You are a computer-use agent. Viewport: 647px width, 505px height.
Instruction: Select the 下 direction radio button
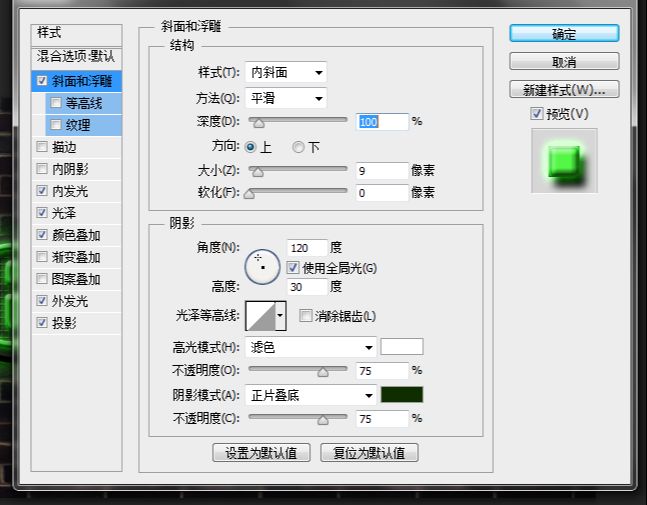pyautogui.click(x=298, y=147)
